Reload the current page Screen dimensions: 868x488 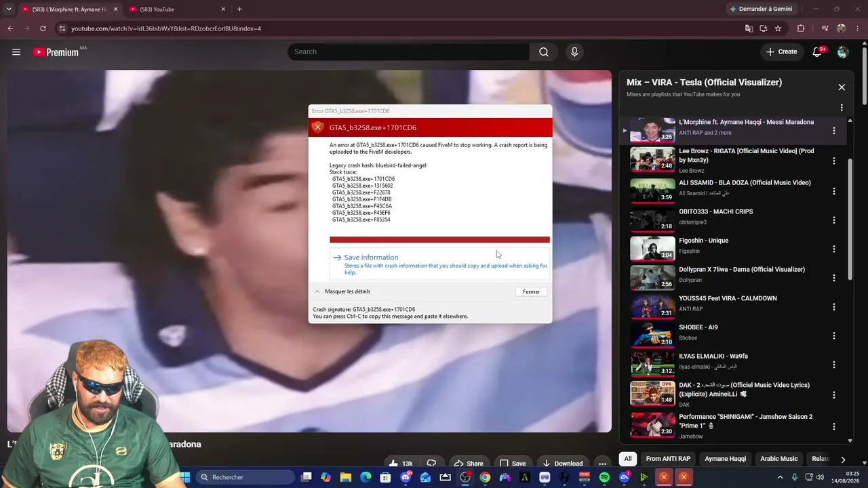43,28
